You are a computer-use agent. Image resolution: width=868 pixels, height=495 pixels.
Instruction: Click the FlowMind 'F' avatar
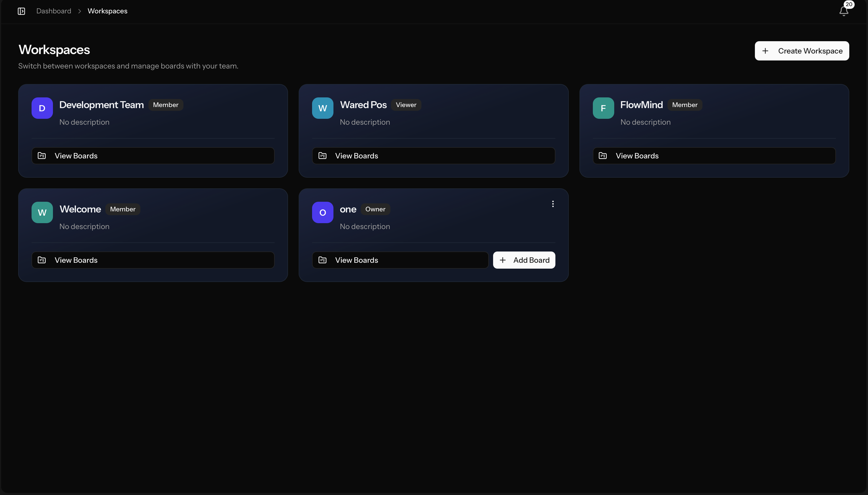point(603,108)
